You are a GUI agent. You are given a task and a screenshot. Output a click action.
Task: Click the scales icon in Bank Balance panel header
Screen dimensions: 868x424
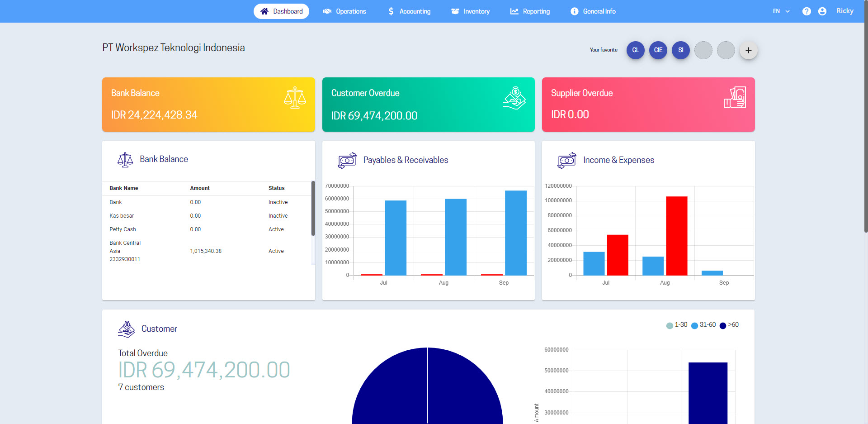(x=125, y=160)
